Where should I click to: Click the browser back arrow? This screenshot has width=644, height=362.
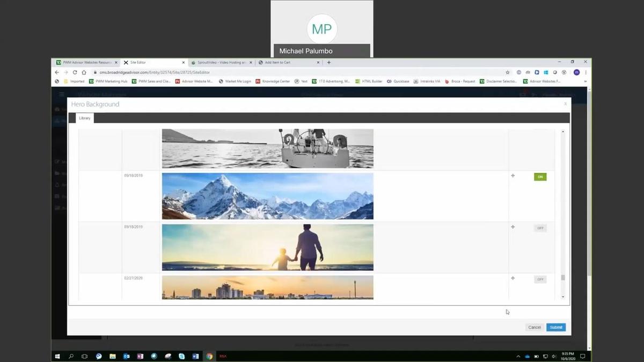(x=57, y=72)
